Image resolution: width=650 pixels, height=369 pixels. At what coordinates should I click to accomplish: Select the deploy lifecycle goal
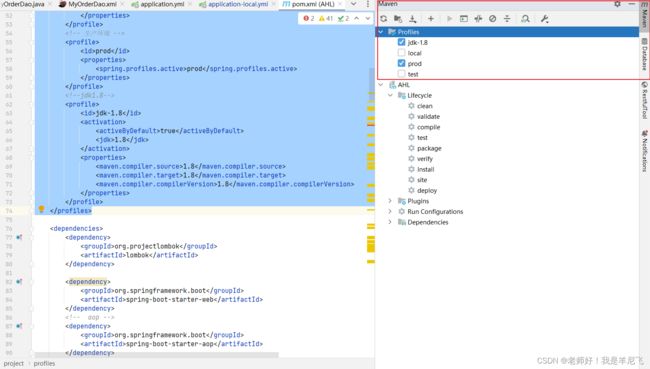(x=427, y=191)
